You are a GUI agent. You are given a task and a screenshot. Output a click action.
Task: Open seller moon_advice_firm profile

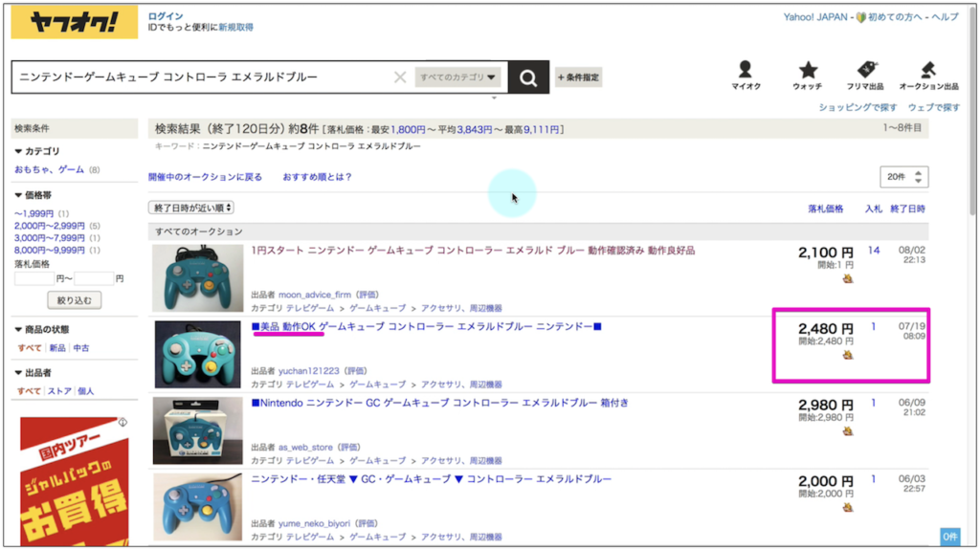[x=314, y=295]
